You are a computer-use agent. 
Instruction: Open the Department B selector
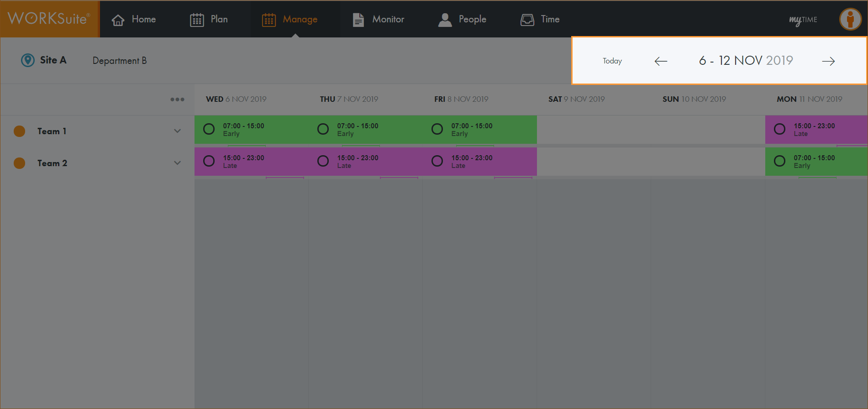point(120,61)
